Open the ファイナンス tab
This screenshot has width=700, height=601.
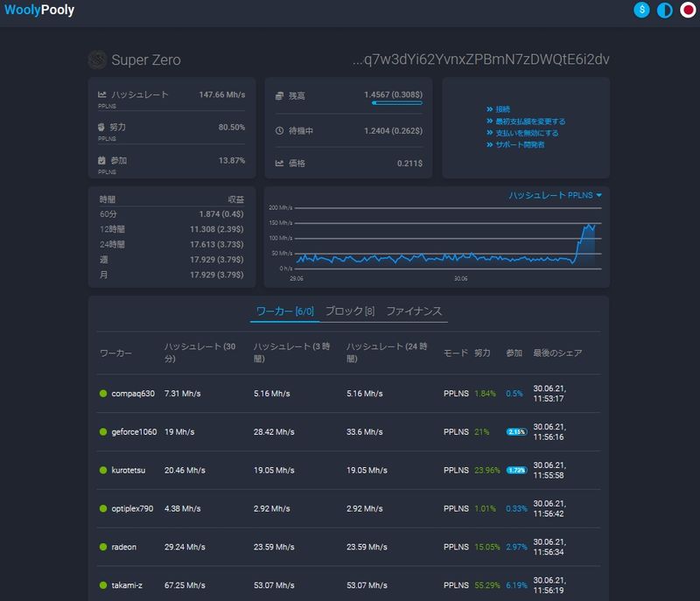pyautogui.click(x=414, y=311)
